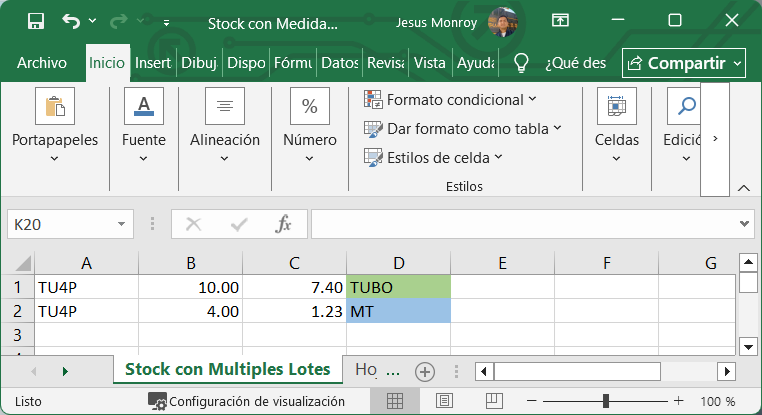The image size is (762, 415).
Task: Select row 2 header
Action: click(17, 311)
